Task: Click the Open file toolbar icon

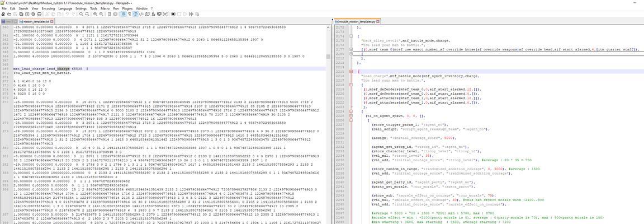Action: [x=9, y=13]
